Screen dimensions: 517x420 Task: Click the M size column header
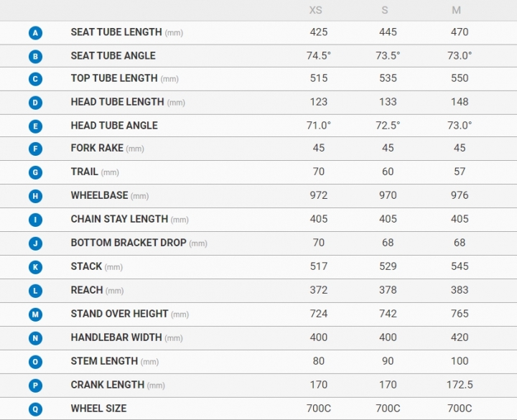457,10
